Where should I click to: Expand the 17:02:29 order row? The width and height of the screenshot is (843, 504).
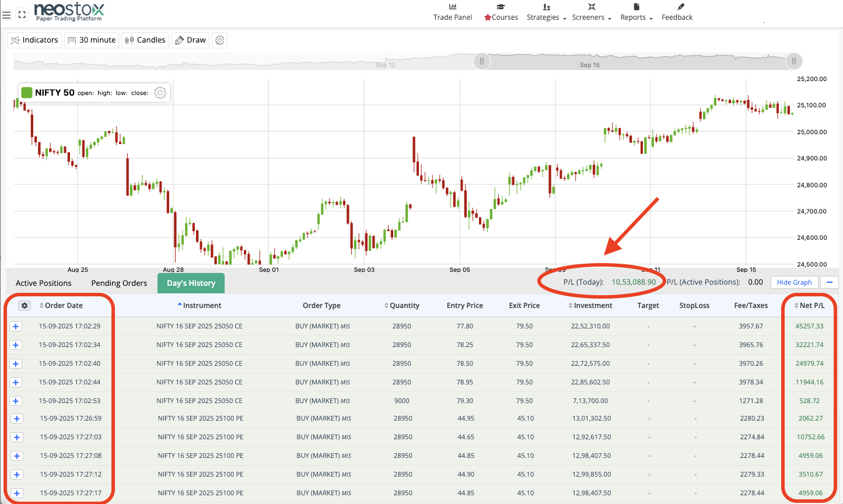16,327
